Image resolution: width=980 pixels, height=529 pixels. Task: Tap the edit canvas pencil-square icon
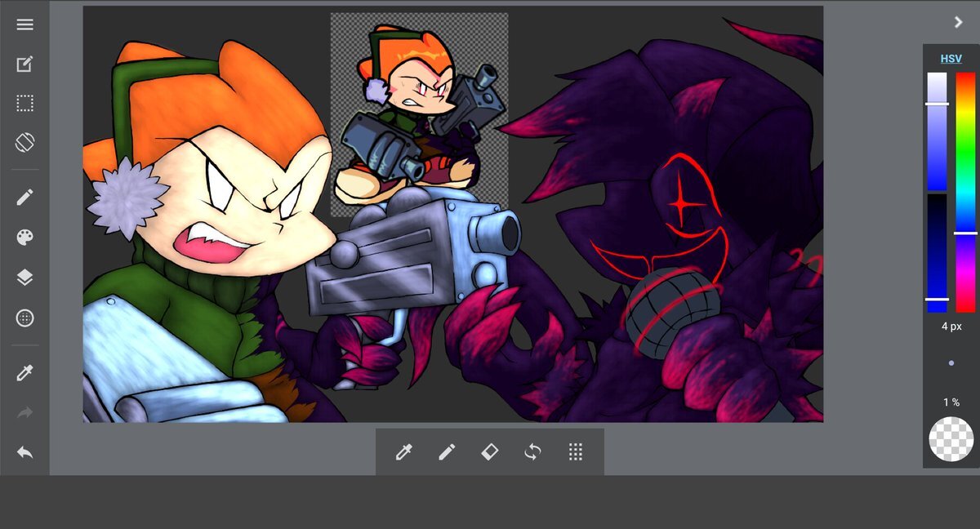click(24, 64)
